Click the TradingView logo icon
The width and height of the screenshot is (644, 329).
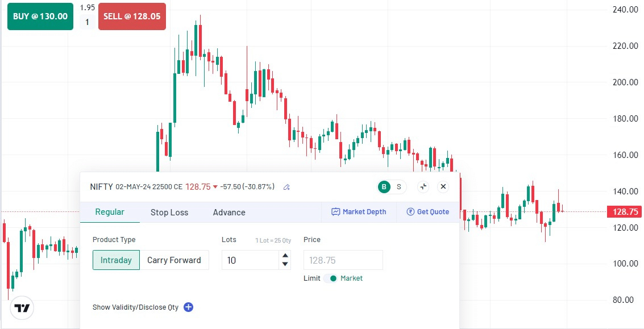click(23, 308)
